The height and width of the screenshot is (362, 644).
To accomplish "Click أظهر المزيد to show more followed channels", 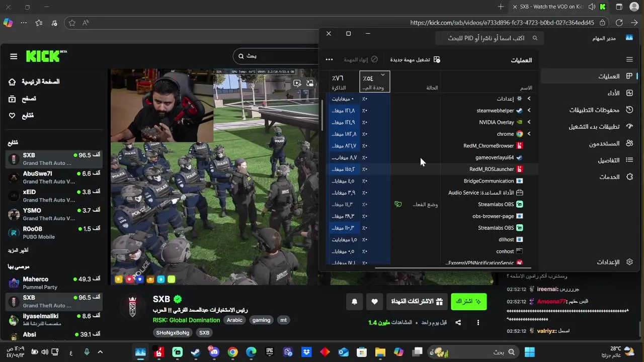I will pyautogui.click(x=18, y=250).
